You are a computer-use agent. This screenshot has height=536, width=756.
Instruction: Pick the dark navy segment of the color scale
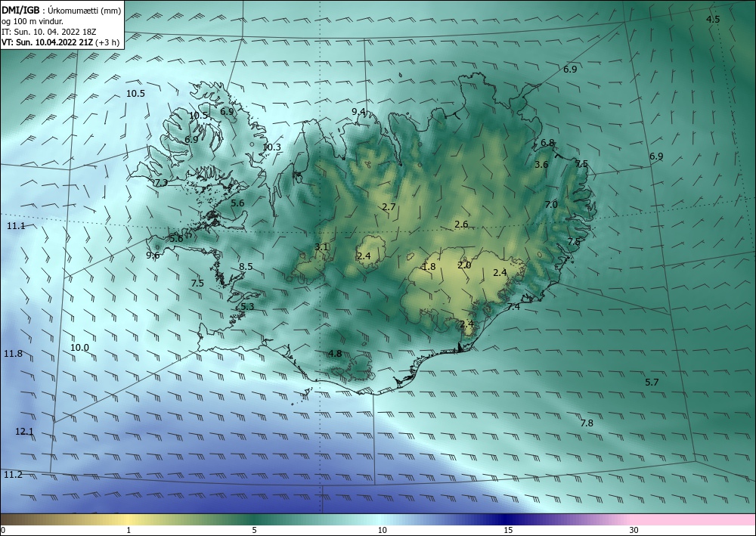click(x=503, y=519)
